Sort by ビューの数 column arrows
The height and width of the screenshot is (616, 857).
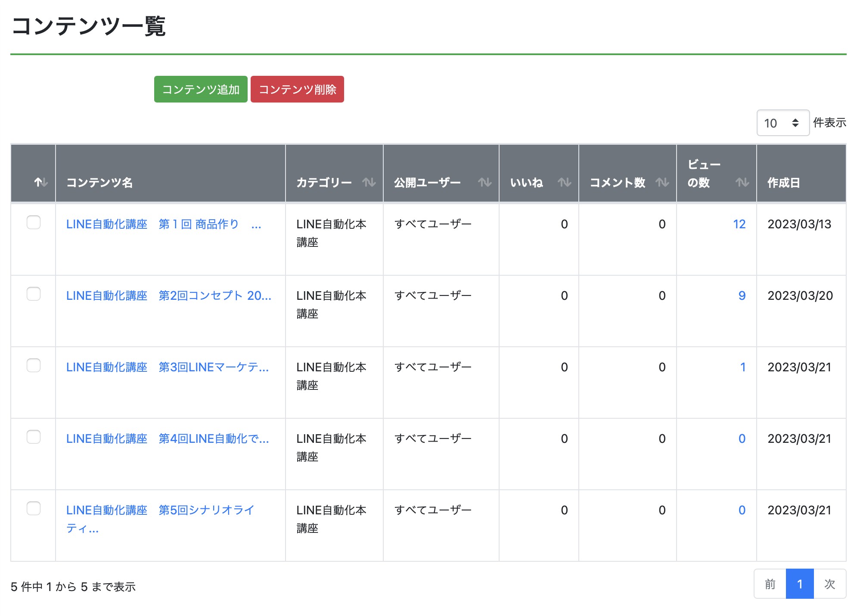coord(742,182)
